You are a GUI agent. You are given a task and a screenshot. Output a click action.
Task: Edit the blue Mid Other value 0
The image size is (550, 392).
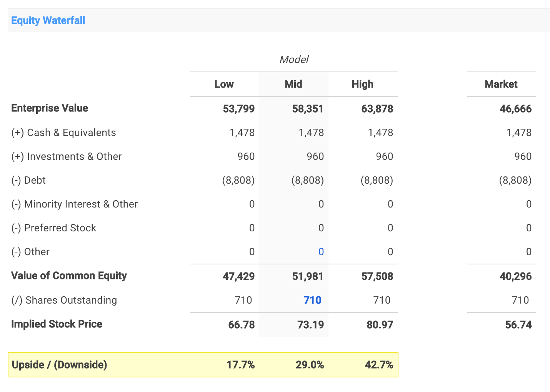click(321, 252)
